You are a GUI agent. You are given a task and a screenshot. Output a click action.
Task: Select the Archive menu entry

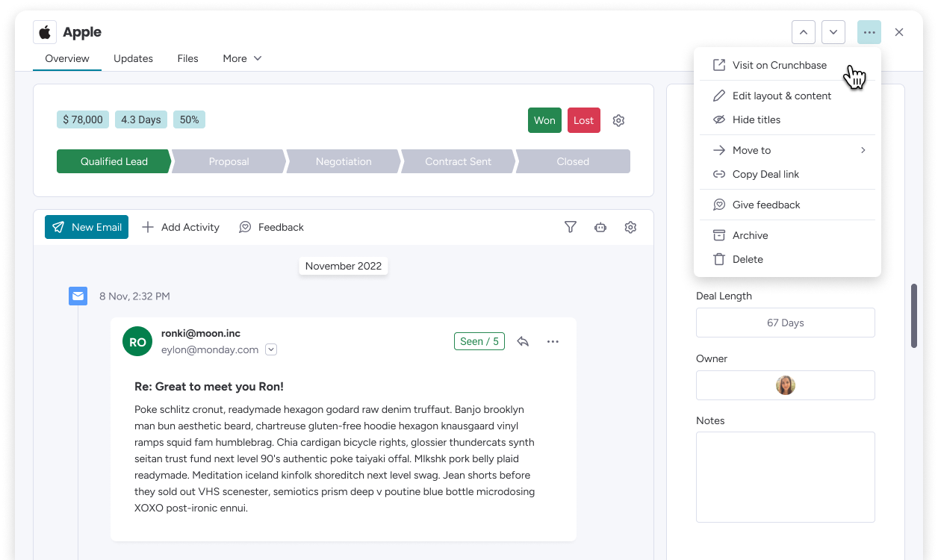787,235
